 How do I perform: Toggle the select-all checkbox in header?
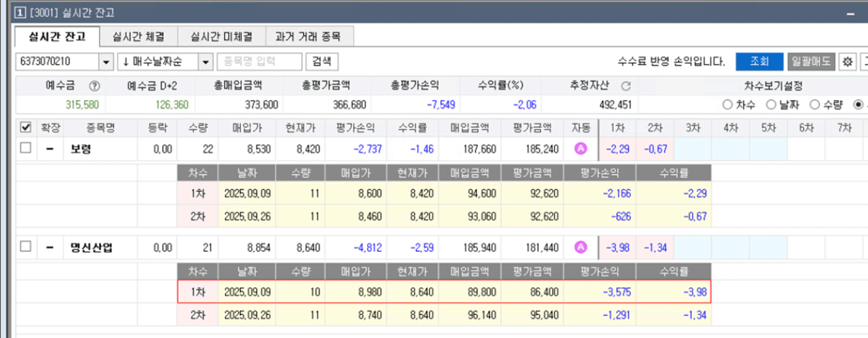pos(26,127)
